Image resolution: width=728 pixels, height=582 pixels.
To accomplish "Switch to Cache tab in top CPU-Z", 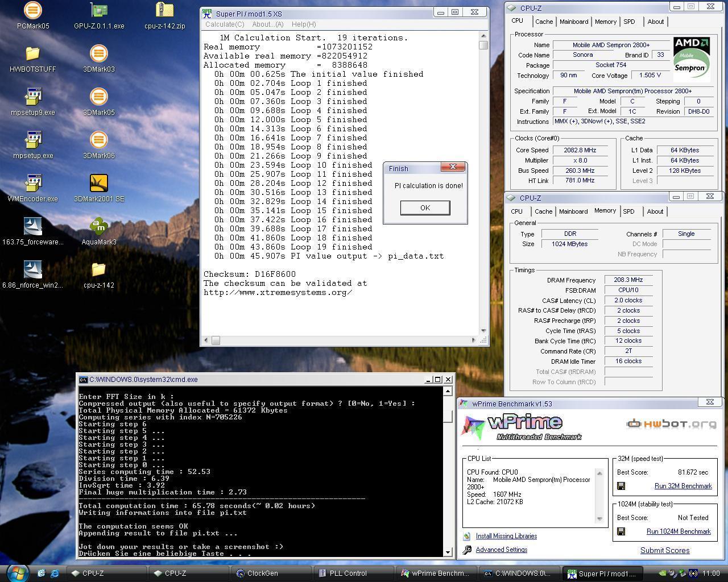I will [x=544, y=22].
